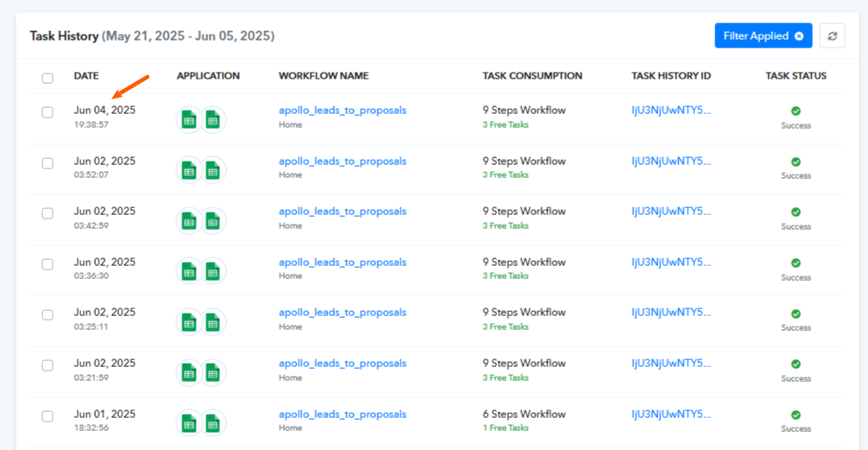Click success check icon for 03:25:11 task
868x450 pixels.
[x=796, y=314]
